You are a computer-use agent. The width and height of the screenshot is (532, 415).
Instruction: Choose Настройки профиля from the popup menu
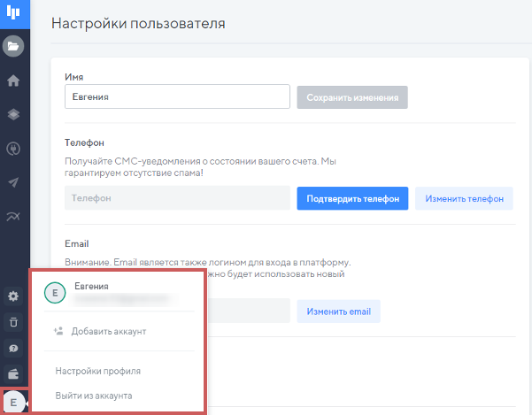(x=97, y=371)
